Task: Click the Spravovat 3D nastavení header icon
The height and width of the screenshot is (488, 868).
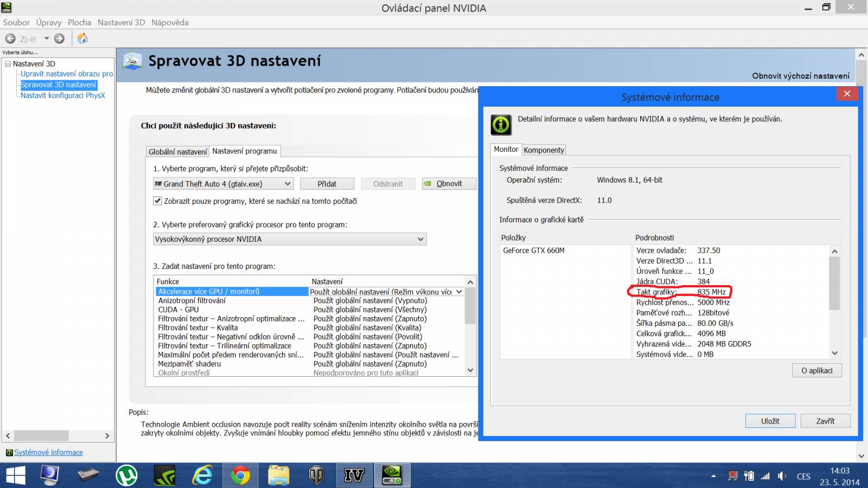Action: (x=132, y=61)
